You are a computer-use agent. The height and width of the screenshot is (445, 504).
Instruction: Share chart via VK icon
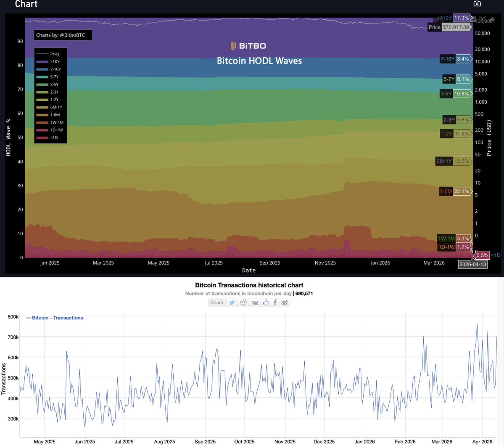[x=255, y=303]
